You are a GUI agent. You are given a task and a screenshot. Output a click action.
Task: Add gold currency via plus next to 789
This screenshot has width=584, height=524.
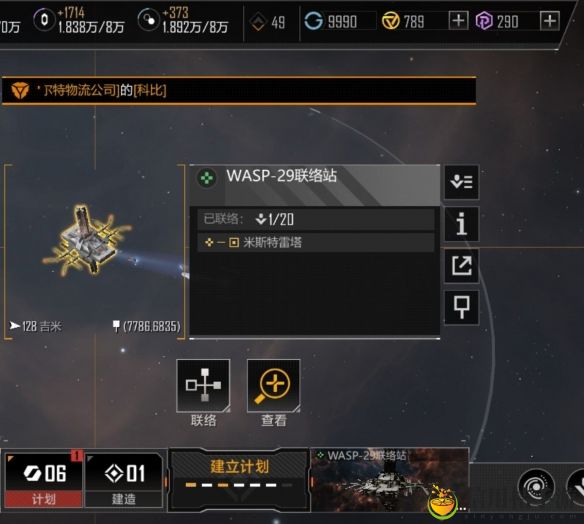tap(458, 20)
